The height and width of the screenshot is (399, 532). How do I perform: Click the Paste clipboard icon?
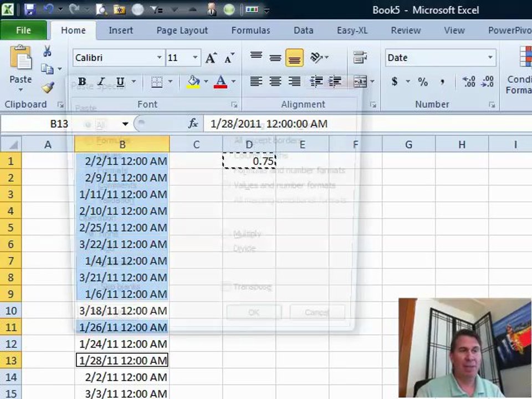tap(21, 58)
